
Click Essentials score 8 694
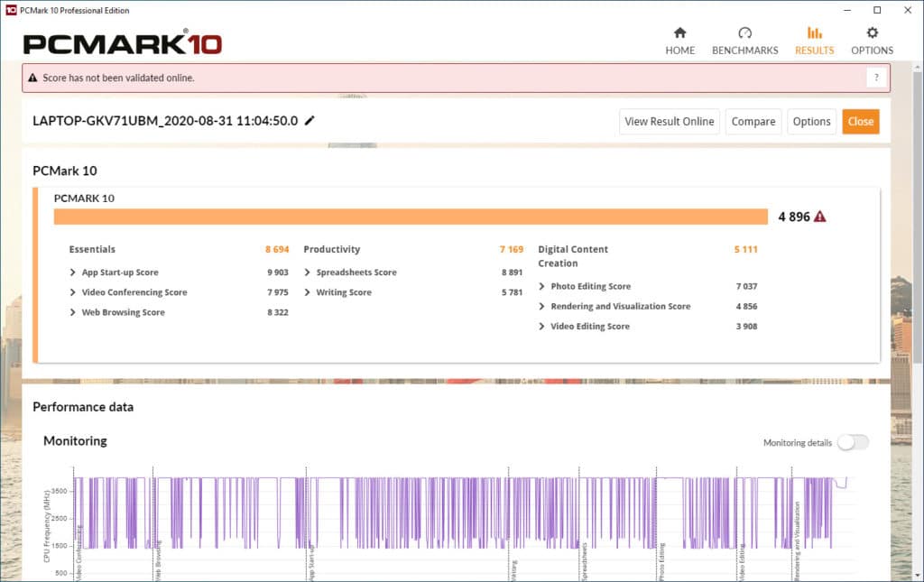pos(277,249)
